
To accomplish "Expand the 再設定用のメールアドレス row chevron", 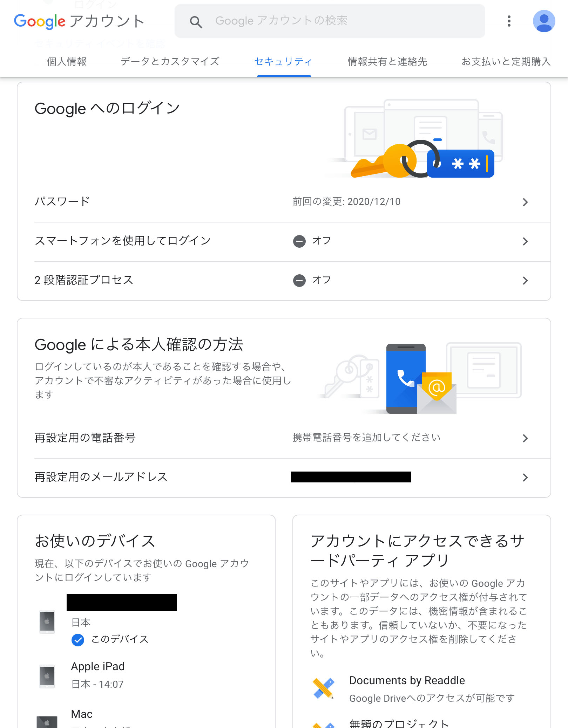I will 525,478.
